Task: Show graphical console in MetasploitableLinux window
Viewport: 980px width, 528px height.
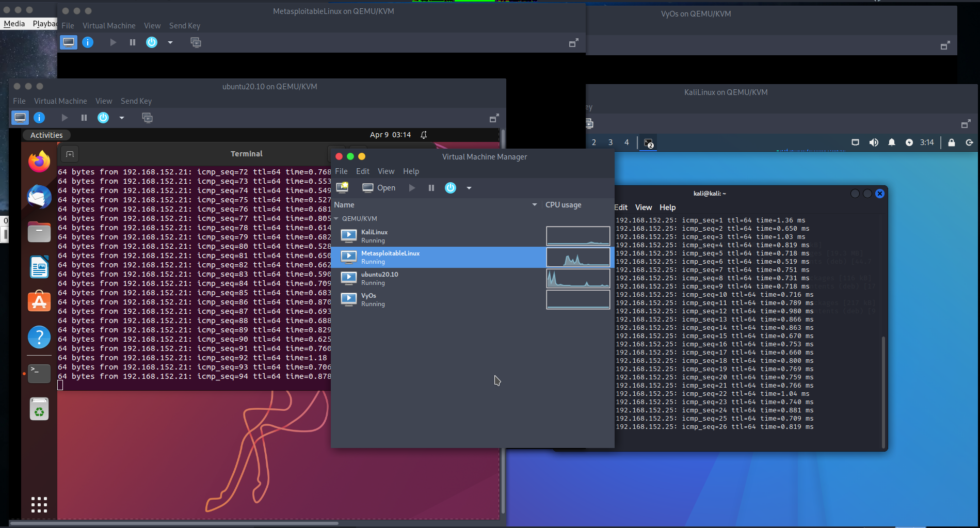Action: point(69,42)
